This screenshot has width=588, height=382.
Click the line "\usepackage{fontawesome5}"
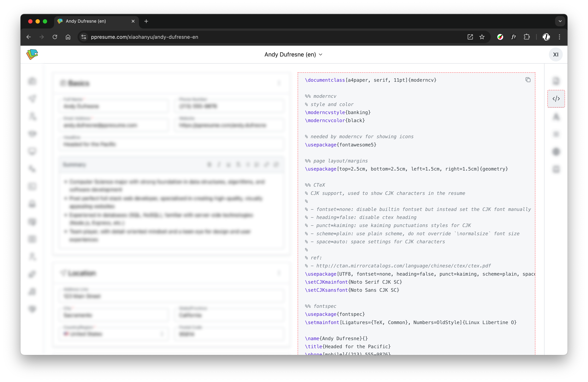[x=341, y=145]
